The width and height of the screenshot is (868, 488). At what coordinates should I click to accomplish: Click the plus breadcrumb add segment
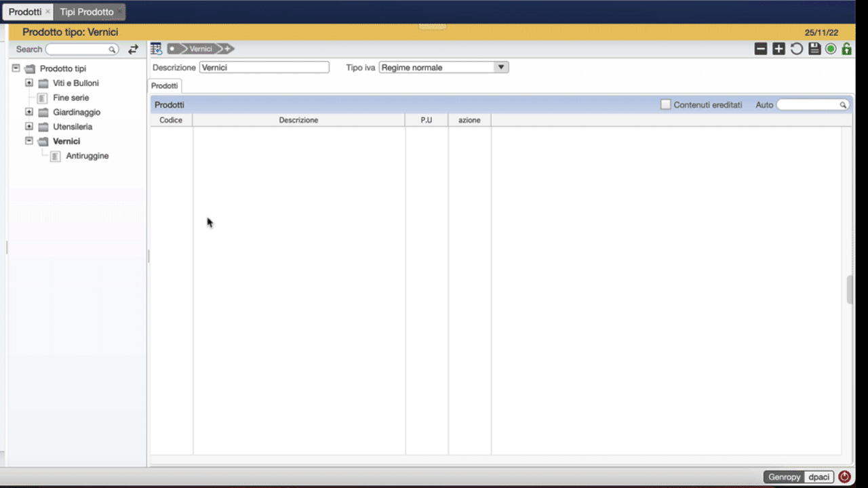[x=227, y=49]
